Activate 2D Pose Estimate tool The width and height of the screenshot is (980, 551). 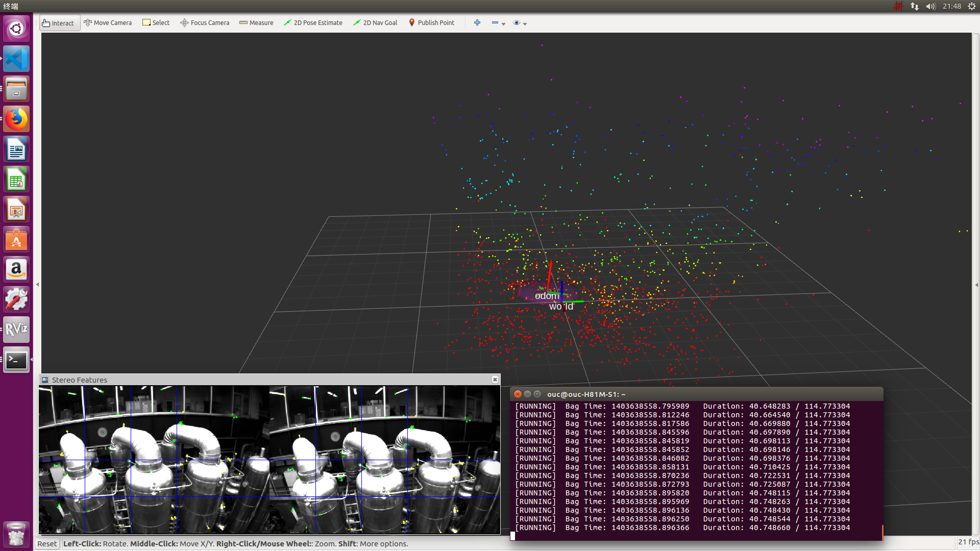point(313,23)
